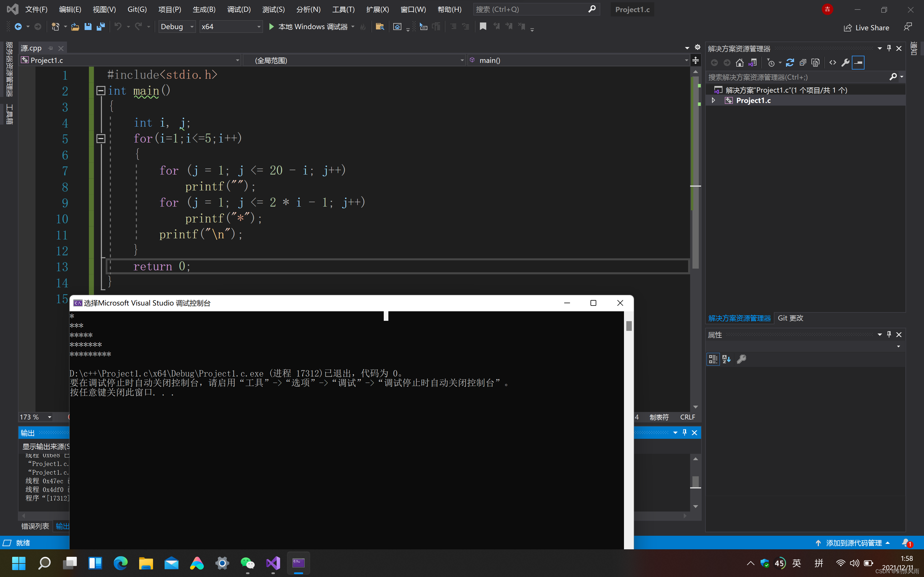Click the Ctrl+Q search box
This screenshot has width=924, height=577.
[x=531, y=10]
